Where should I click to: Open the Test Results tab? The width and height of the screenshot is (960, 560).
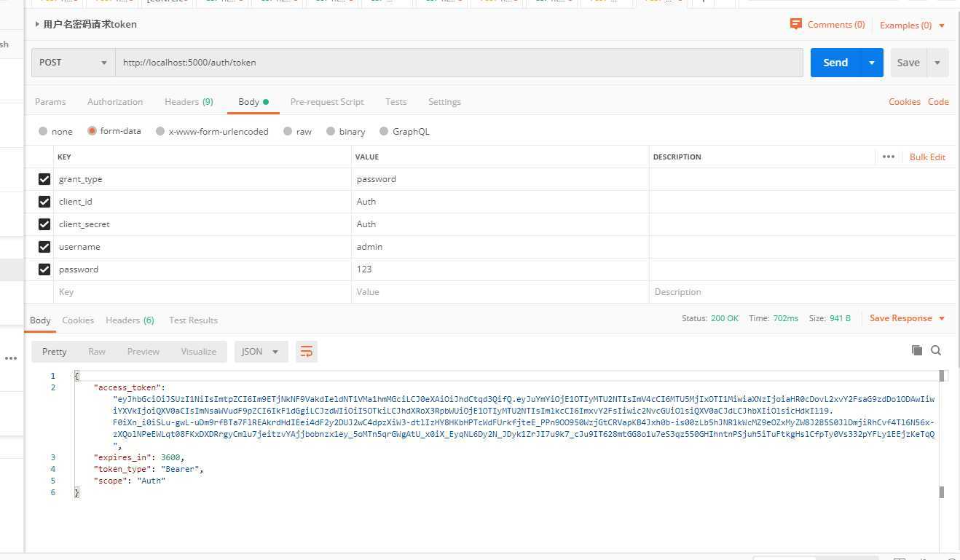[193, 320]
